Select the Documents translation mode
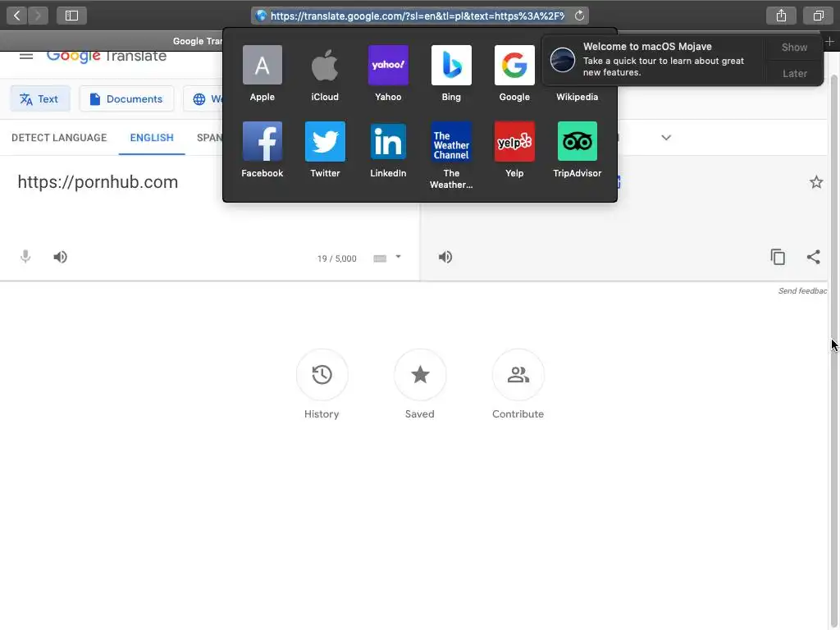 click(126, 98)
